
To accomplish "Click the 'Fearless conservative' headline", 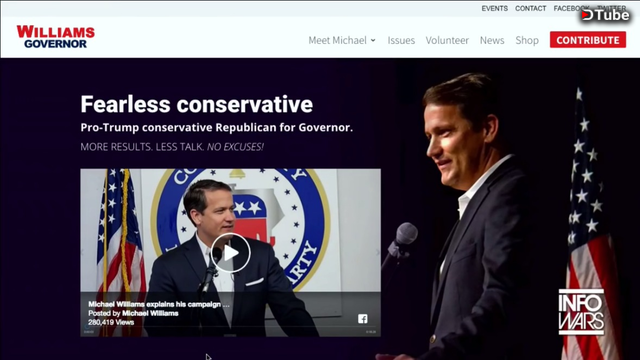I will coord(197,104).
